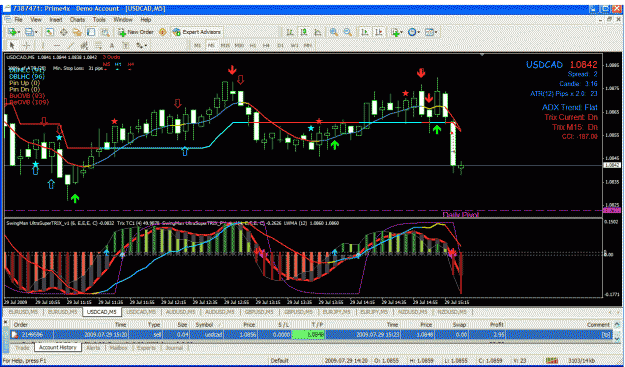Hide the Terminal panel via toolbar
Screen dimensions: 625x367
tap(91, 32)
